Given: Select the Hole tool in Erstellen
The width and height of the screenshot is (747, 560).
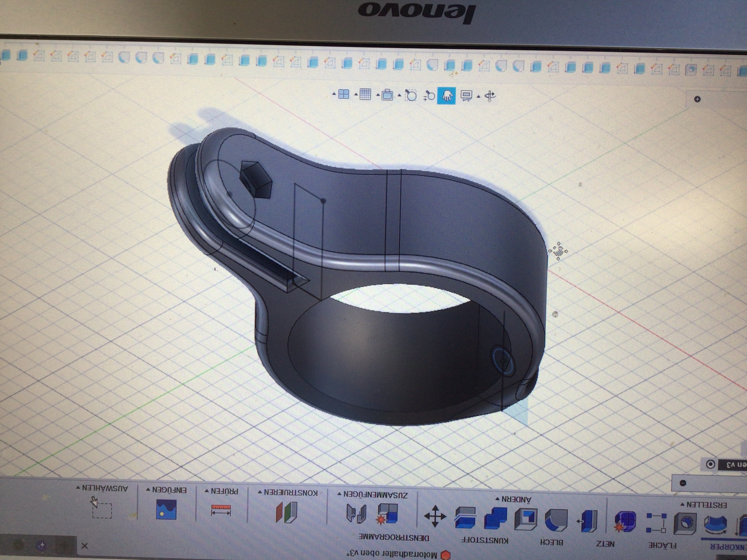Looking at the screenshot, I should coord(685,523).
